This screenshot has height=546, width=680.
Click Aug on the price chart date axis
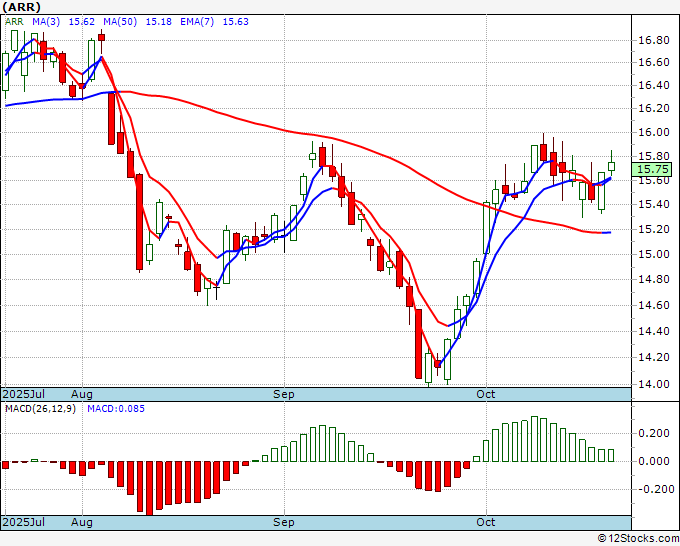click(x=82, y=394)
